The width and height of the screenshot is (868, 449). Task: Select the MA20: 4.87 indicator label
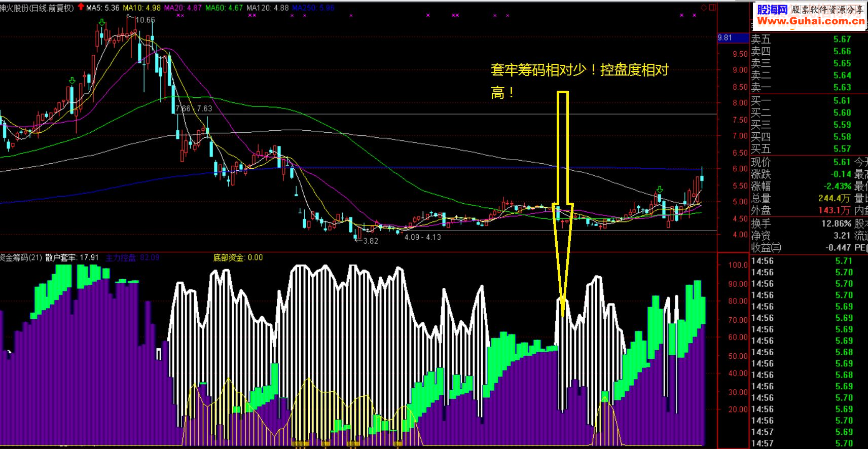(x=183, y=8)
